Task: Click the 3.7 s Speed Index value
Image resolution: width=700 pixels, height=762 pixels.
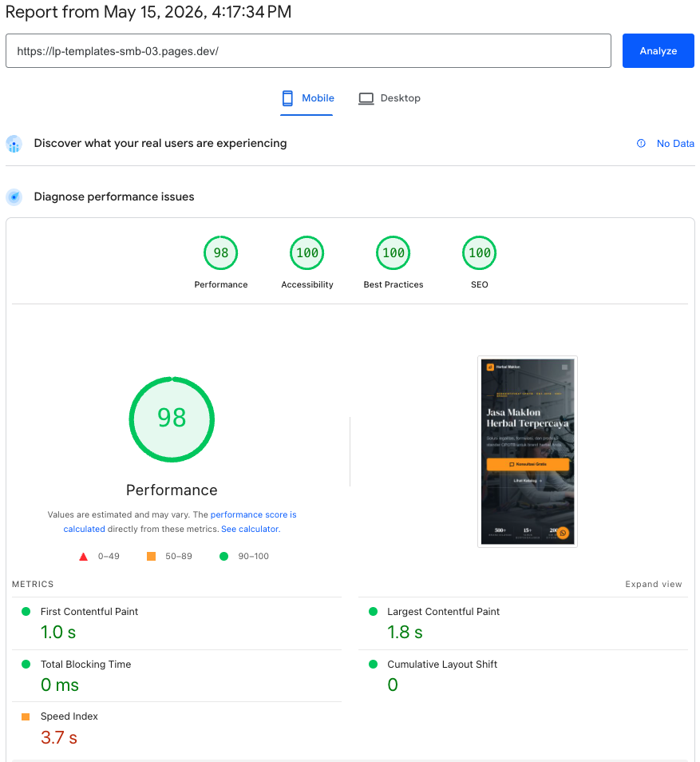Action: click(x=59, y=738)
